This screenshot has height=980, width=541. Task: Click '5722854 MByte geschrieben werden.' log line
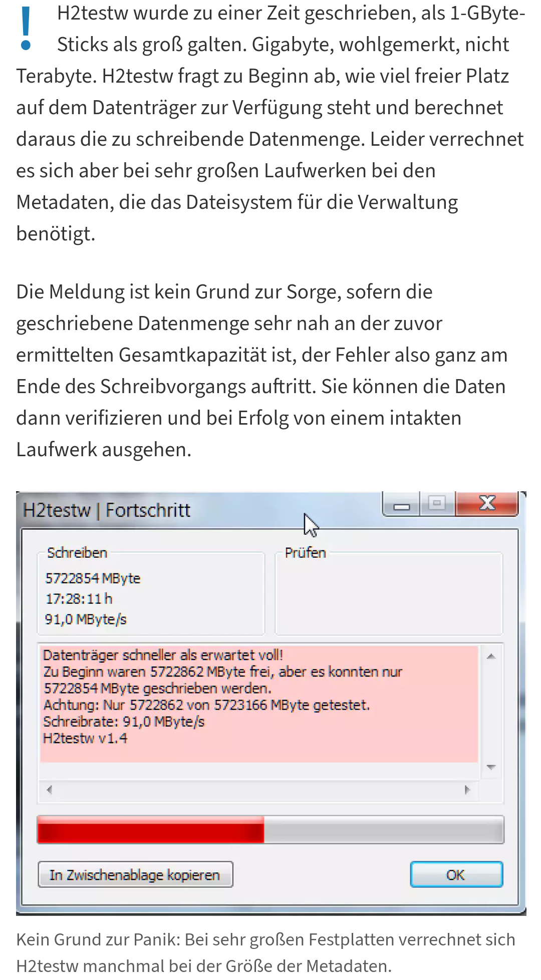(x=158, y=688)
